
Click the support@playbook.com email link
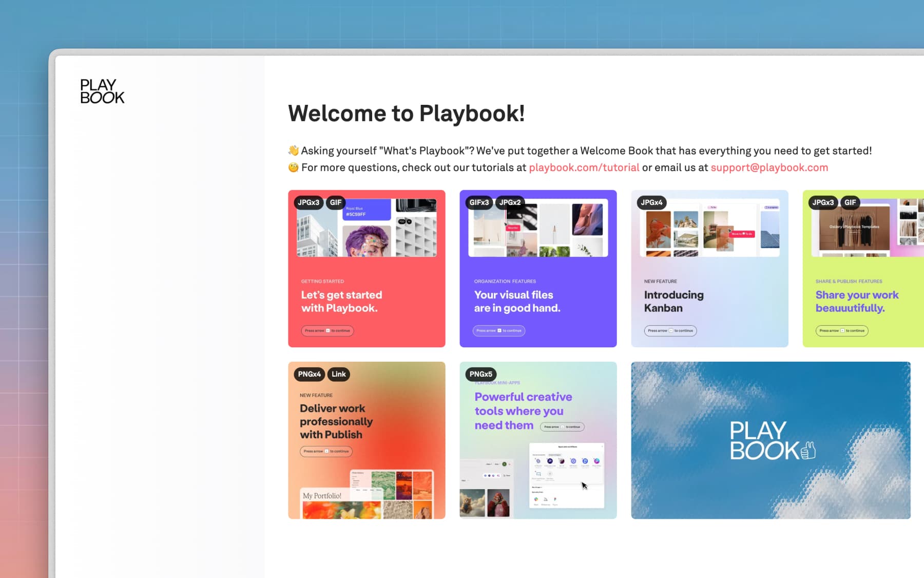coord(769,167)
